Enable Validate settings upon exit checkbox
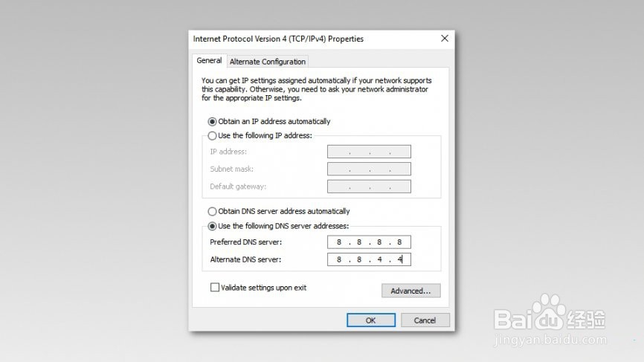644x362 pixels. tap(215, 288)
